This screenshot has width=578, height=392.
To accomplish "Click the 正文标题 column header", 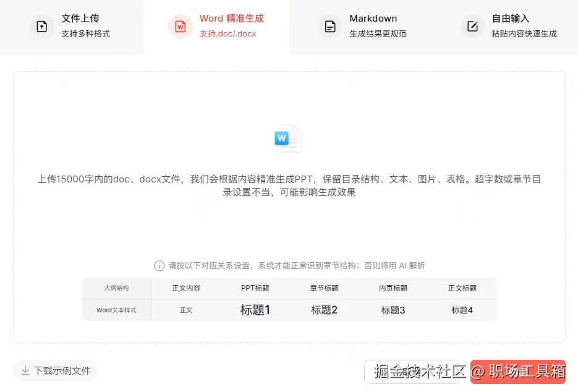I will point(462,288).
